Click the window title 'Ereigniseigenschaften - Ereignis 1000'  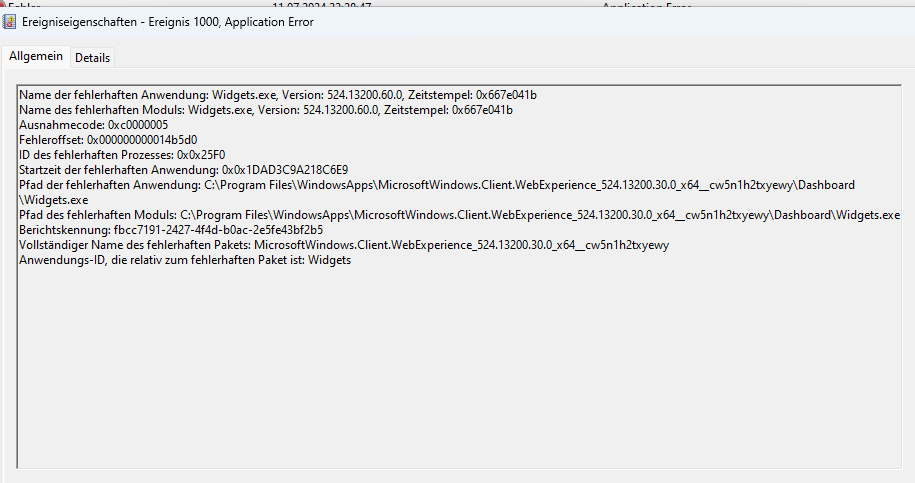point(168,22)
